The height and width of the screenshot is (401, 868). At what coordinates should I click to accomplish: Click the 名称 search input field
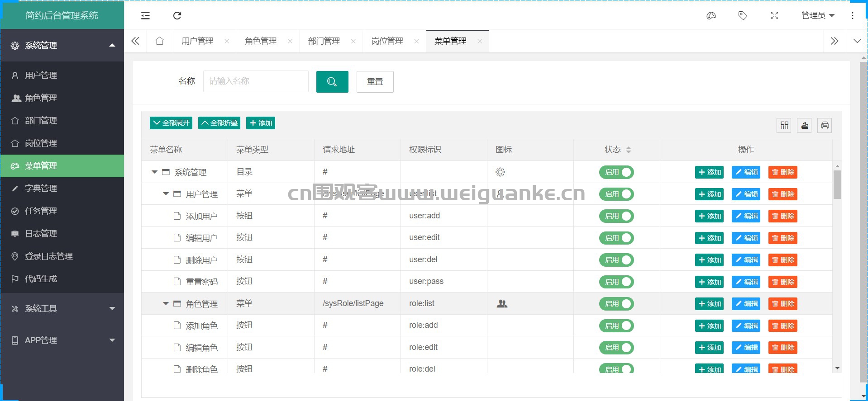click(x=256, y=81)
